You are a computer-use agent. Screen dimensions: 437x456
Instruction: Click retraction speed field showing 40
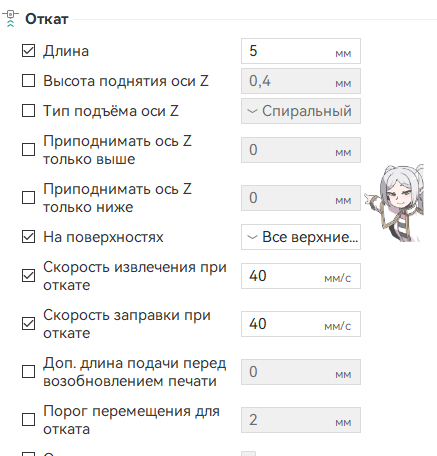click(301, 276)
